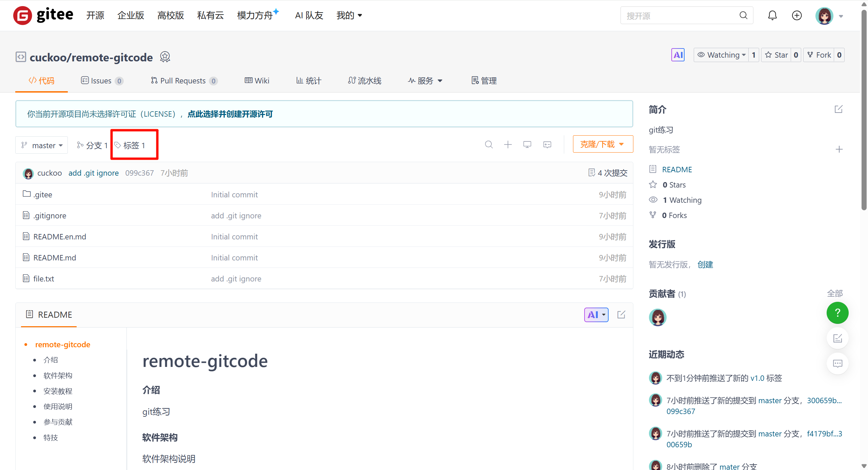The width and height of the screenshot is (868, 470).
Task: Open notifications bell in top bar
Action: click(x=772, y=15)
